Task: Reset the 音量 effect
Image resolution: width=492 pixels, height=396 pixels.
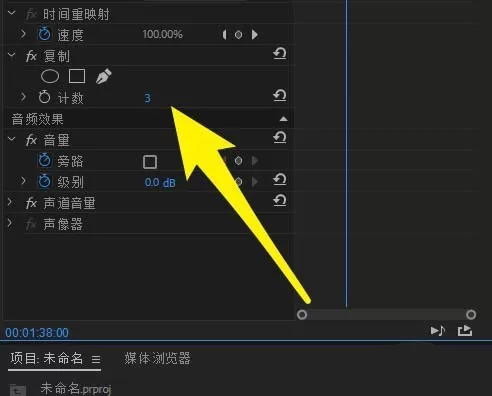Action: [x=280, y=137]
